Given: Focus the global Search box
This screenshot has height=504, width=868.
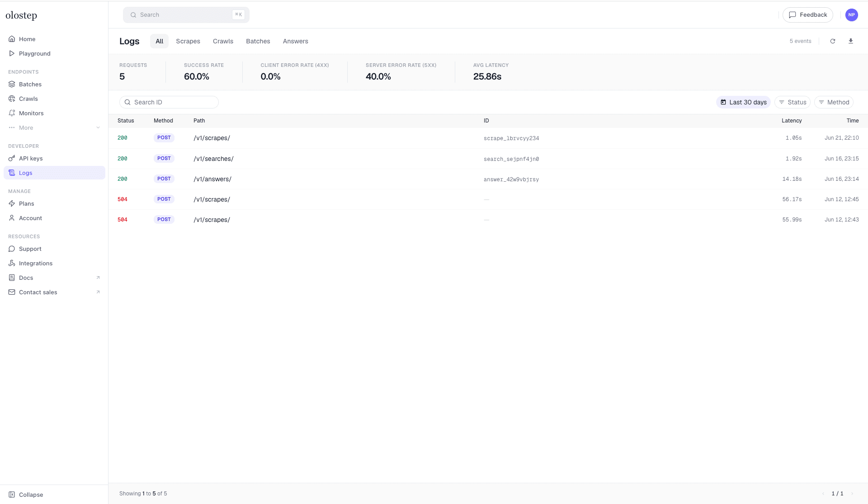Looking at the screenshot, I should click(186, 15).
